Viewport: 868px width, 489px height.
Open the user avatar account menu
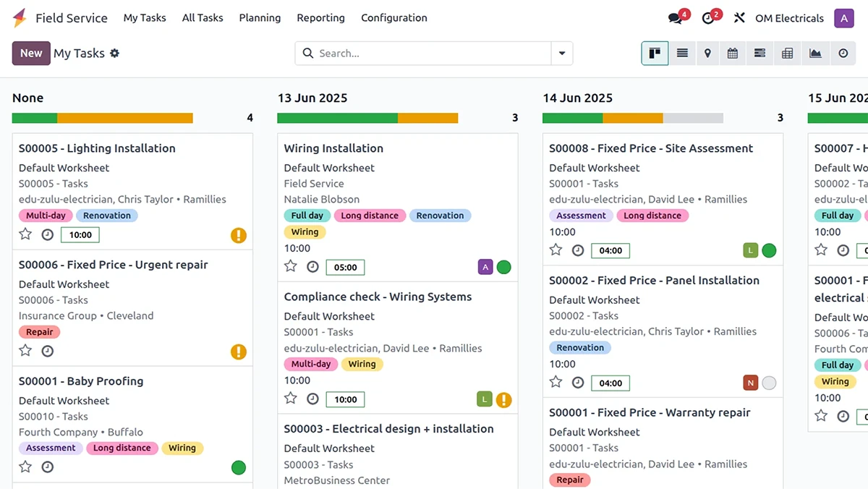tap(843, 18)
